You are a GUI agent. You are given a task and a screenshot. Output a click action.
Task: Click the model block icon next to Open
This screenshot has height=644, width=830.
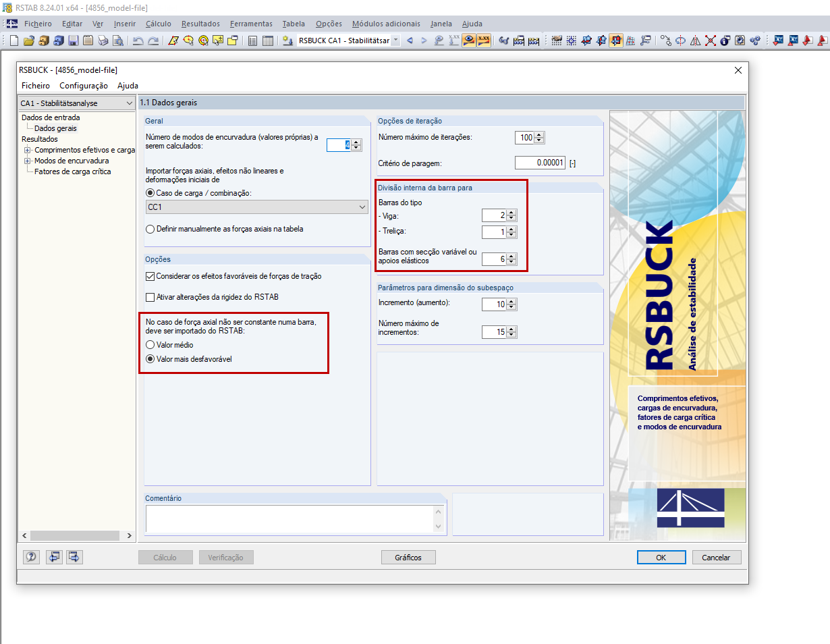coord(44,41)
